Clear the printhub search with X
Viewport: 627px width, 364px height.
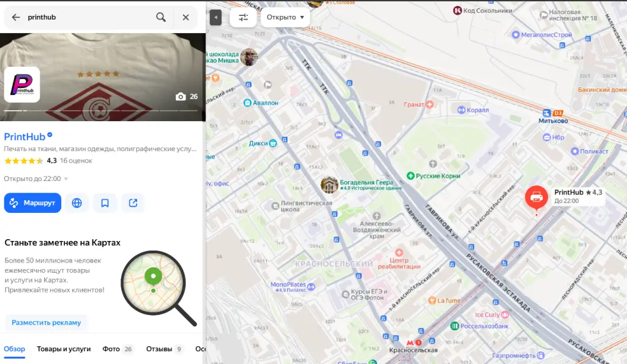click(x=186, y=17)
